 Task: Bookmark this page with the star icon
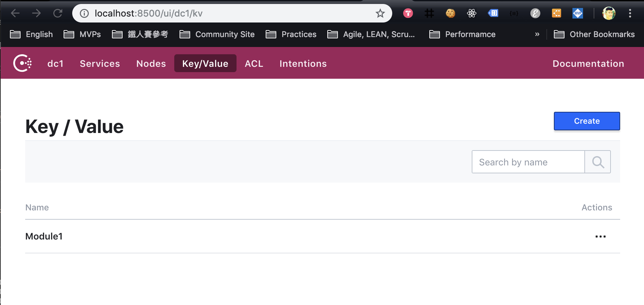coord(380,14)
